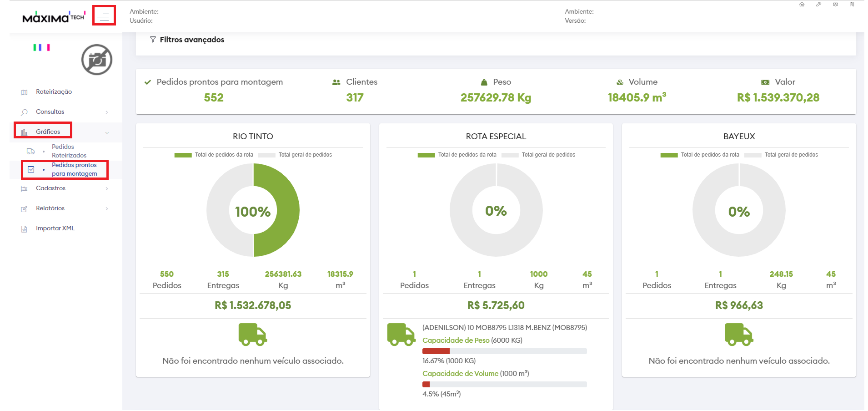Click the green truck icon beside ADENILSON vehicle
This screenshot has width=868, height=411.
point(401,335)
